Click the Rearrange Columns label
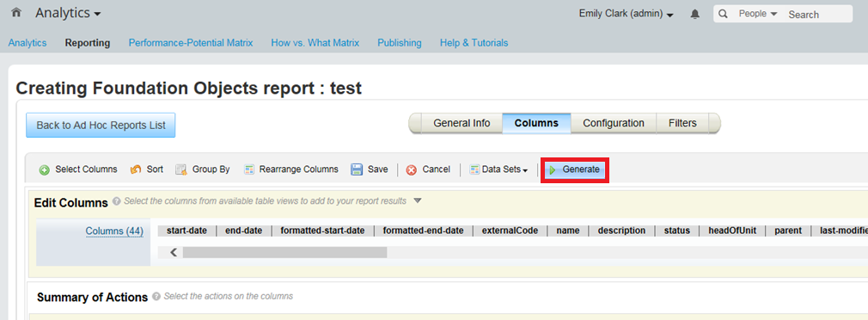Viewport: 868px width, 320px height. point(299,169)
